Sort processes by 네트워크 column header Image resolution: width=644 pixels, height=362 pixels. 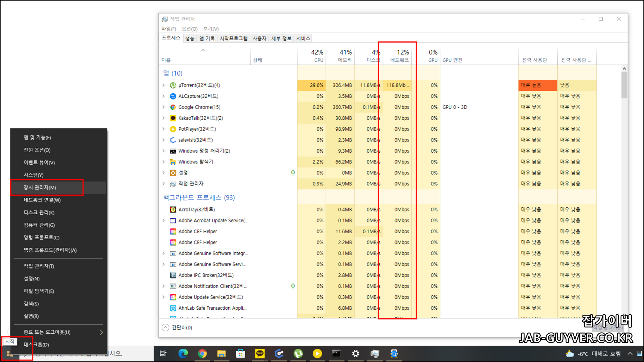click(x=399, y=56)
